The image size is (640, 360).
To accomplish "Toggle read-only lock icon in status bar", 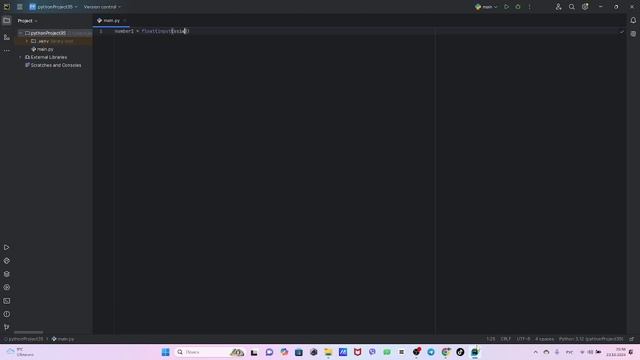I will click(x=631, y=339).
